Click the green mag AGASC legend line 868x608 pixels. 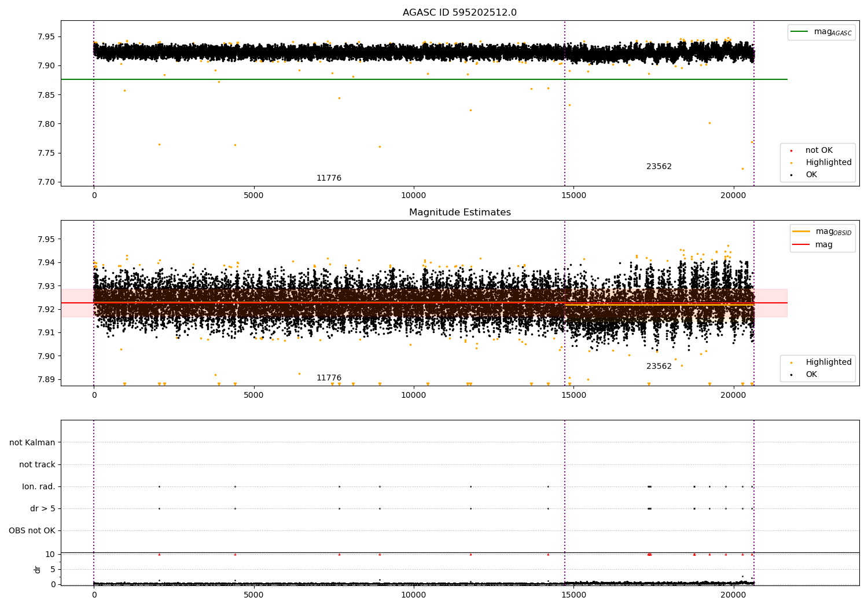800,32
